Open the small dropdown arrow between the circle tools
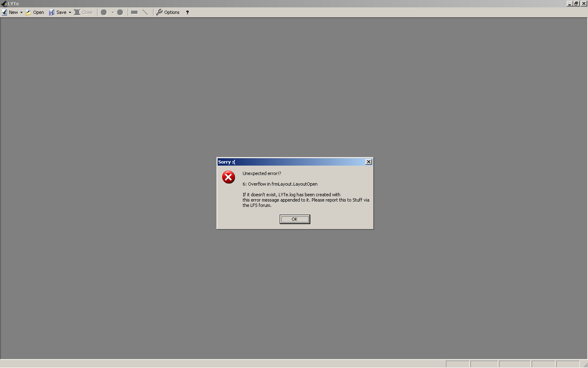Image resolution: width=588 pixels, height=368 pixels. click(x=113, y=12)
